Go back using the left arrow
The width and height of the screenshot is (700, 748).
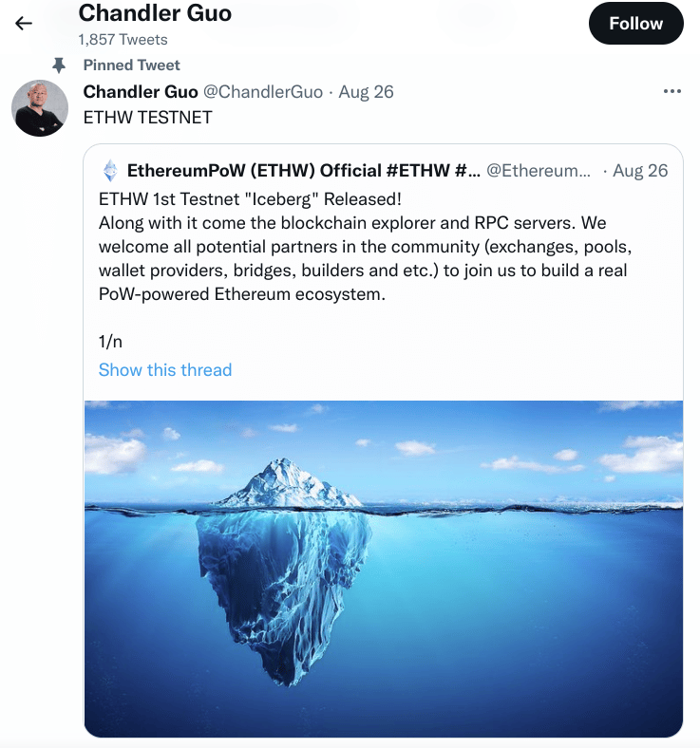24,24
